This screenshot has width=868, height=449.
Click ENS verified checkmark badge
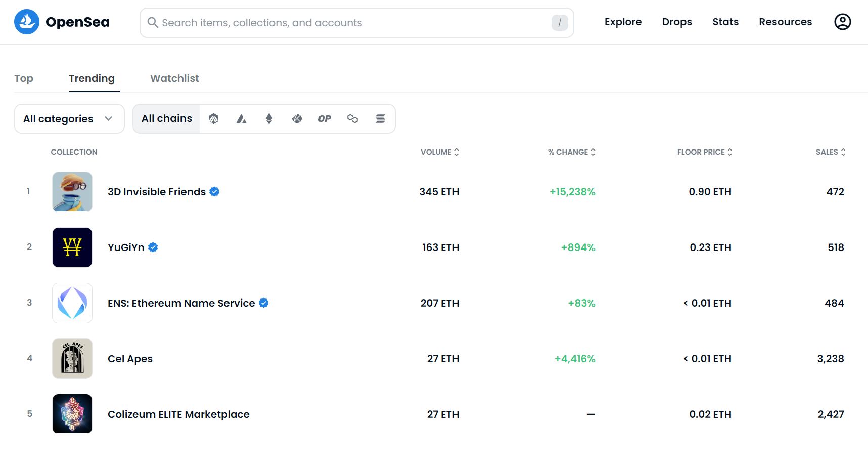(x=264, y=303)
